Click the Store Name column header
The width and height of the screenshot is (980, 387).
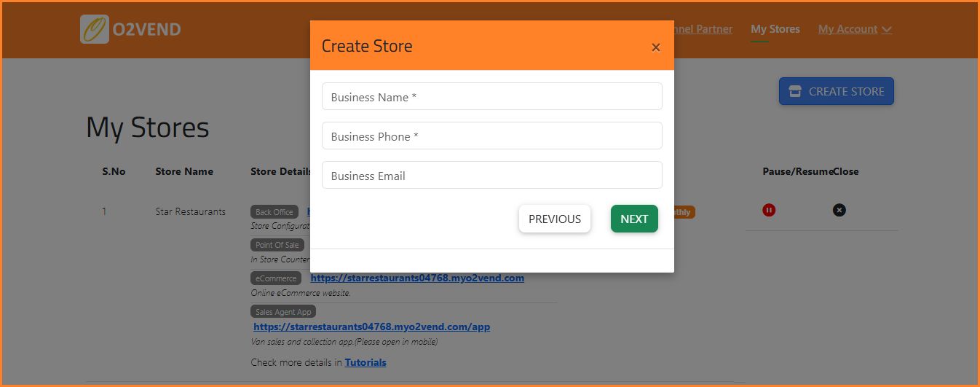184,171
